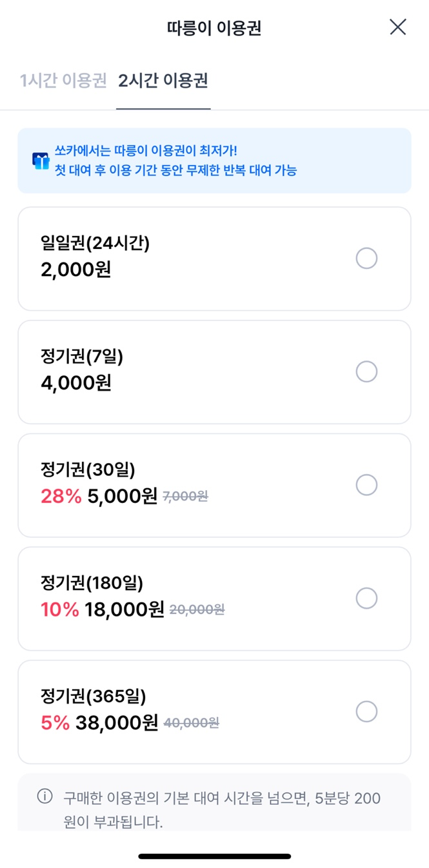Choose the 정기권(7일) radio button
Screen dimensions: 429x868
pos(366,372)
